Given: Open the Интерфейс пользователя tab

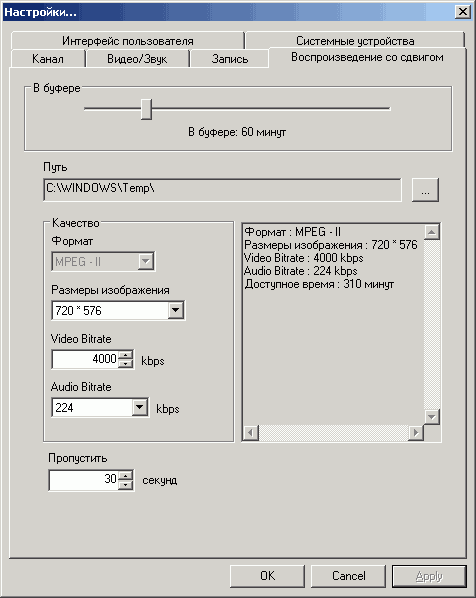Looking at the screenshot, I should pos(127,40).
